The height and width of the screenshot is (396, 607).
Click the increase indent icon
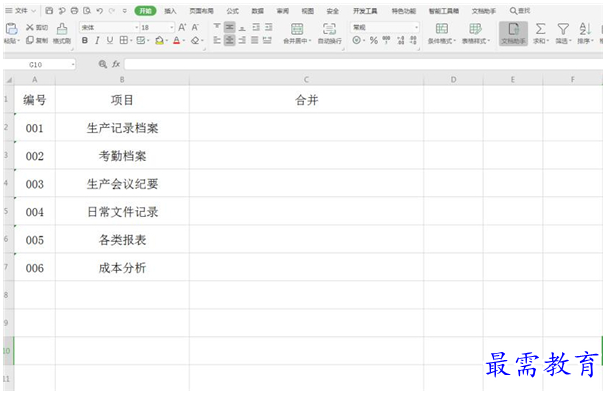click(268, 27)
